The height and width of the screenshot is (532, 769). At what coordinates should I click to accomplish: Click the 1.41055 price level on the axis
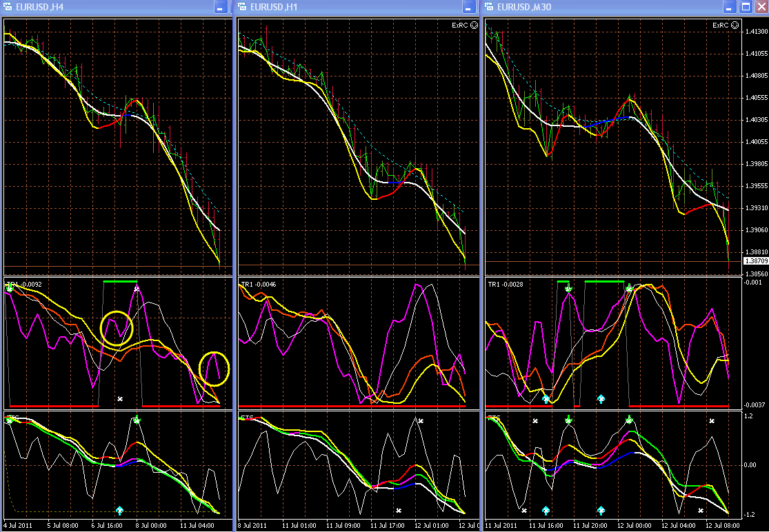[x=756, y=53]
